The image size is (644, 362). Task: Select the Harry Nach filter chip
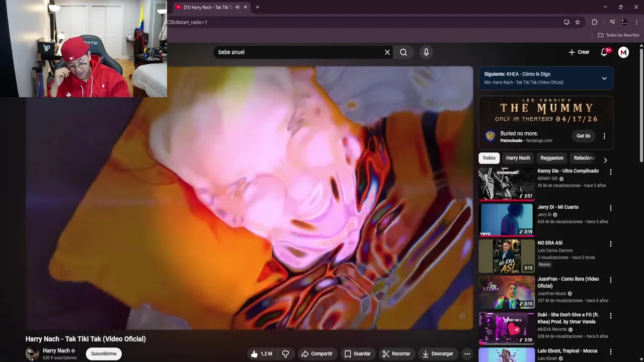tap(518, 158)
